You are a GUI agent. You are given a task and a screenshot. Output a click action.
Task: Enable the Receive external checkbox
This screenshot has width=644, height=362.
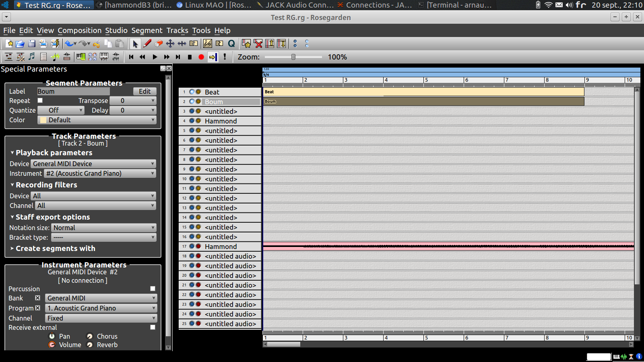(x=153, y=327)
